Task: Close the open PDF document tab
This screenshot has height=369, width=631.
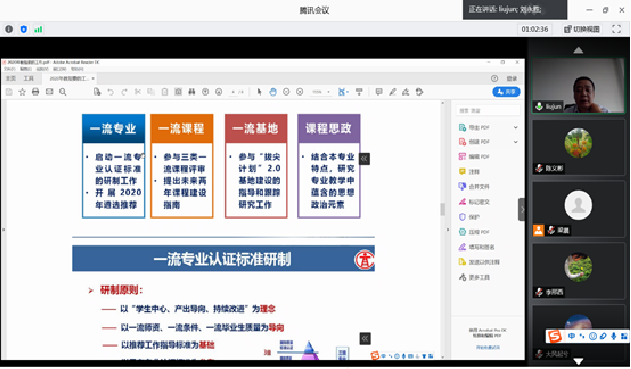Action: [93, 78]
